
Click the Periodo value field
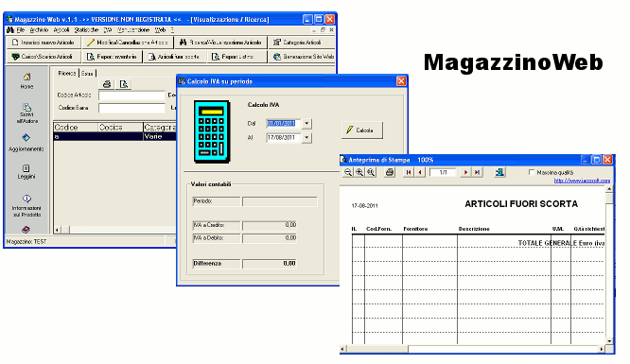[280, 201]
